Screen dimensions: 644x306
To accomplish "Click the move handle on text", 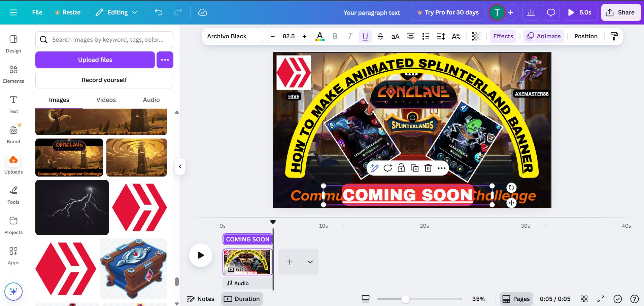I will click(x=511, y=203).
